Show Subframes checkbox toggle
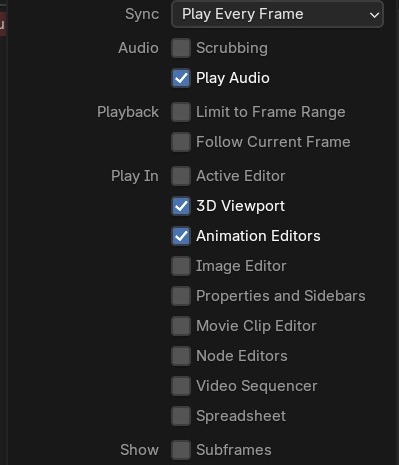The height and width of the screenshot is (465, 399). pos(181,450)
